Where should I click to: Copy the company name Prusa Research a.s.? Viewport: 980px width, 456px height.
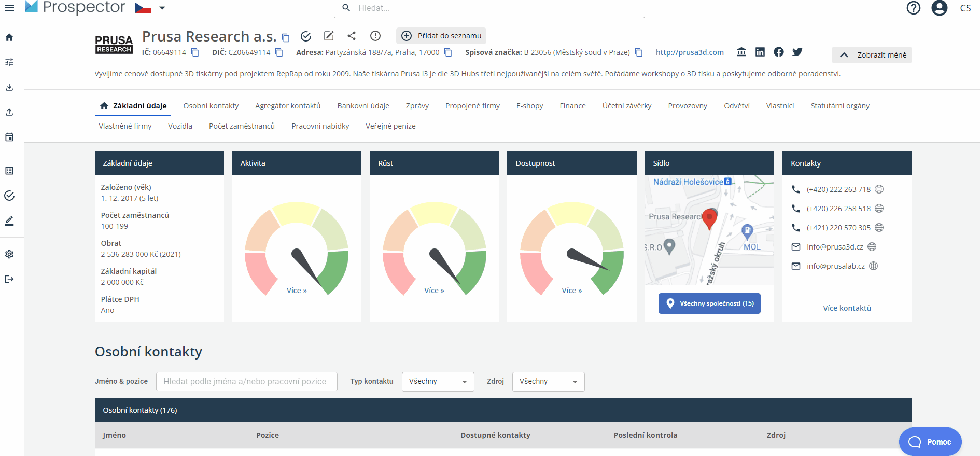[x=286, y=37]
